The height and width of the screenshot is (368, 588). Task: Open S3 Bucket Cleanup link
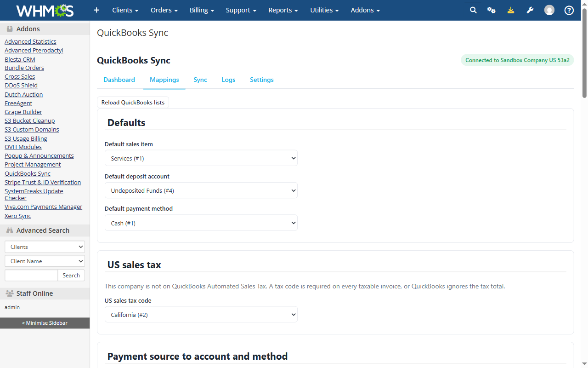pos(29,121)
